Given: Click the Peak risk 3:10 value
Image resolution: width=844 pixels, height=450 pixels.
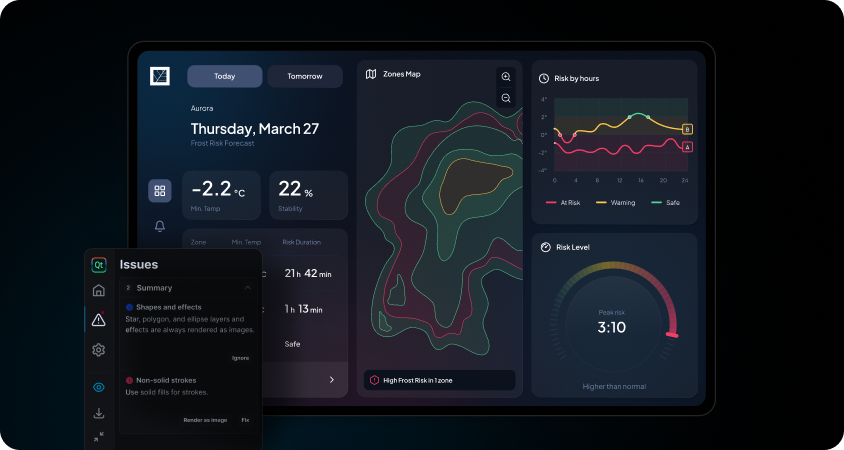Looking at the screenshot, I should click(x=611, y=327).
